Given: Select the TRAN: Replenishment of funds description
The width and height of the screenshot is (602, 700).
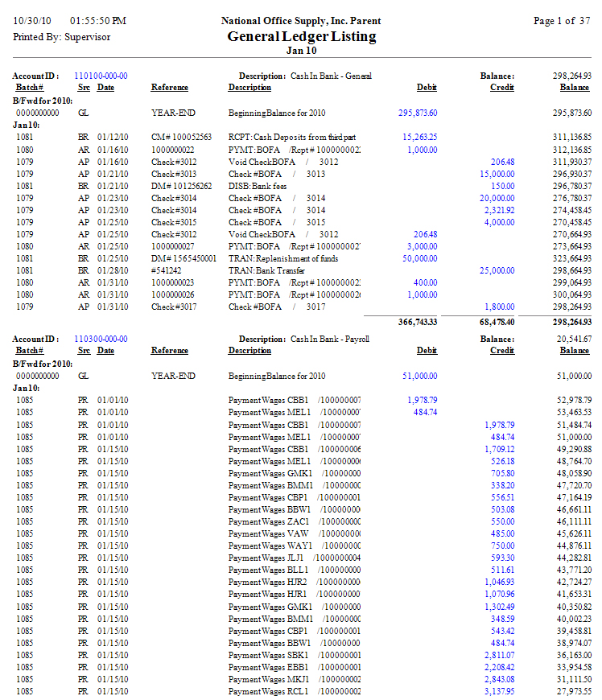Looking at the screenshot, I should 282,258.
